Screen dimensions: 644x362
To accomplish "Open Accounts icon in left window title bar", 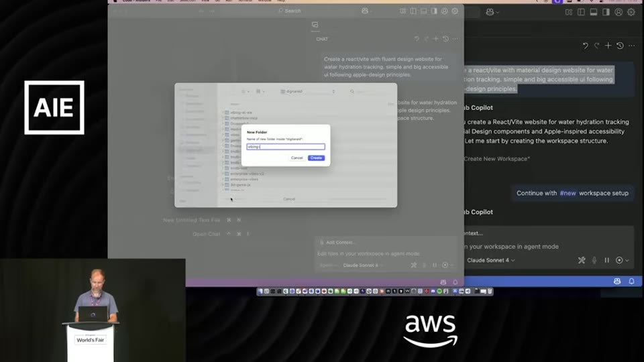I will point(444,11).
